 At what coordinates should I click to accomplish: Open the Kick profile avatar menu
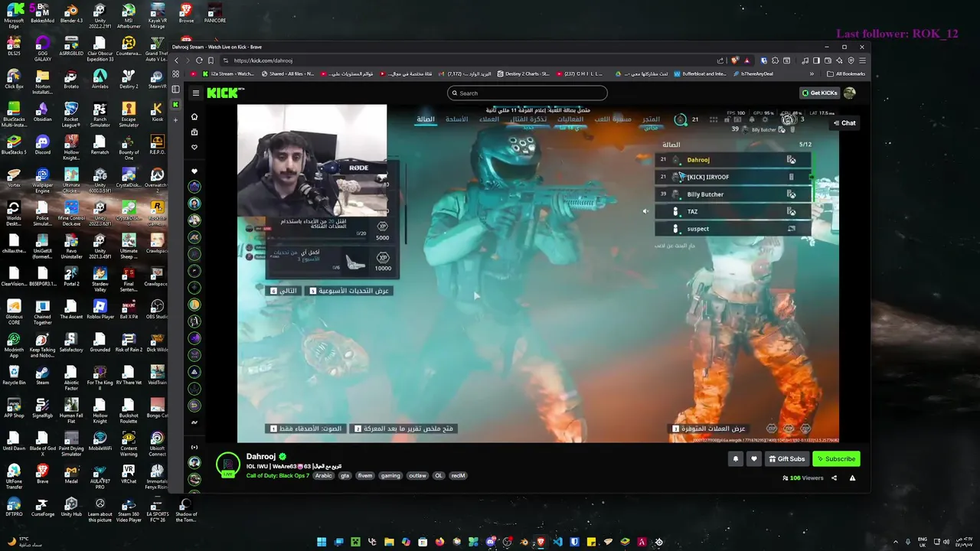849,93
